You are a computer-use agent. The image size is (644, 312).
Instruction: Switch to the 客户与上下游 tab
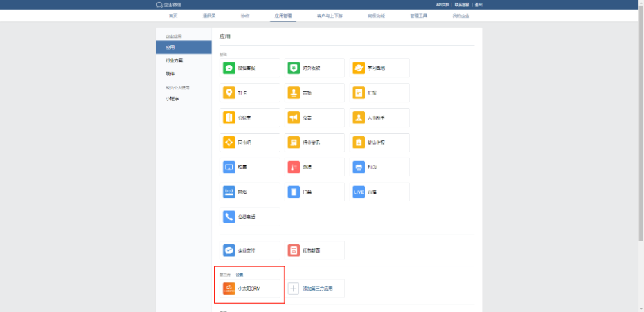[330, 15]
